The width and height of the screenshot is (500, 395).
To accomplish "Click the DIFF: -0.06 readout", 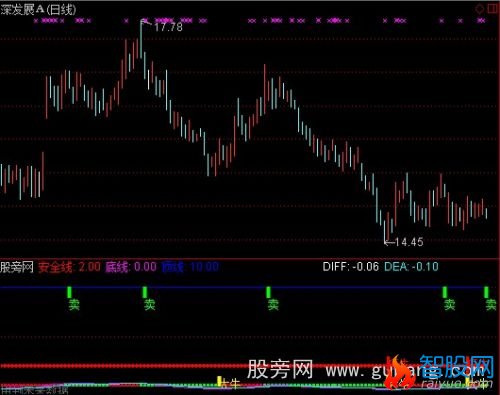I will pyautogui.click(x=351, y=267).
